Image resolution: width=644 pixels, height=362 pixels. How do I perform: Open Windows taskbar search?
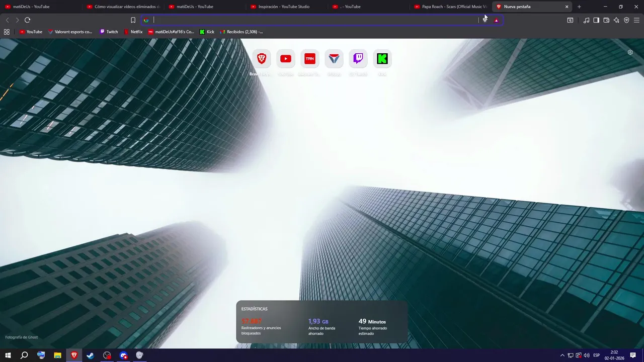[x=24, y=355]
